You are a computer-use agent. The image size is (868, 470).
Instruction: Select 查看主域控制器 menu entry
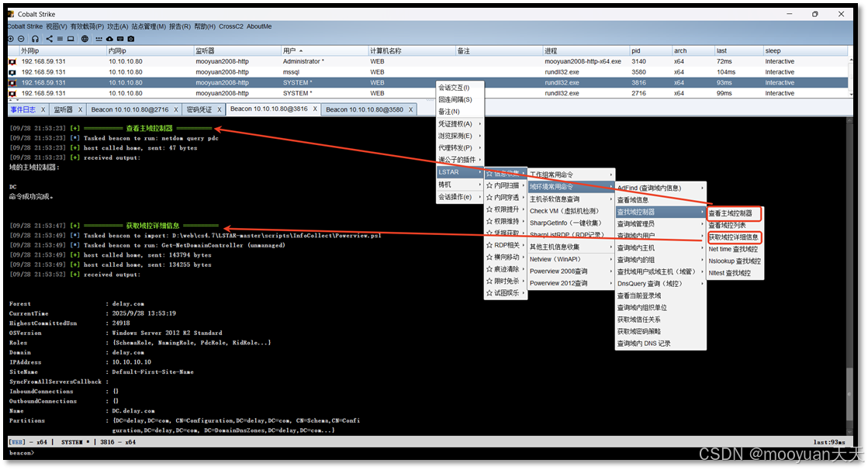click(x=735, y=213)
